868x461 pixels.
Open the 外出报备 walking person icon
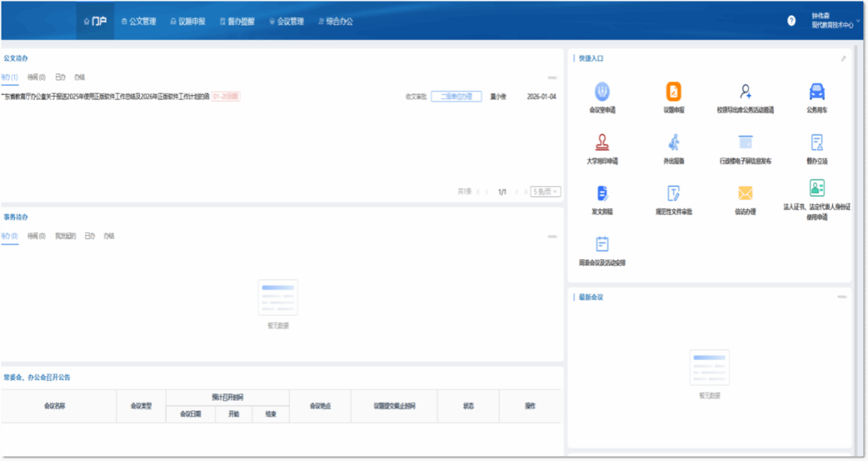(673, 142)
